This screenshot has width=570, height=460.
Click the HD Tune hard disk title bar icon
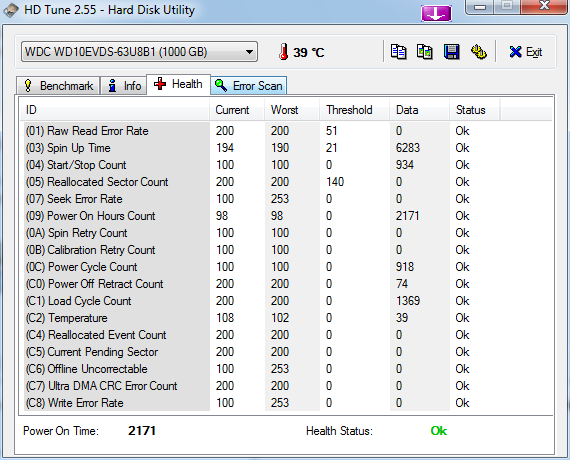click(x=10, y=10)
